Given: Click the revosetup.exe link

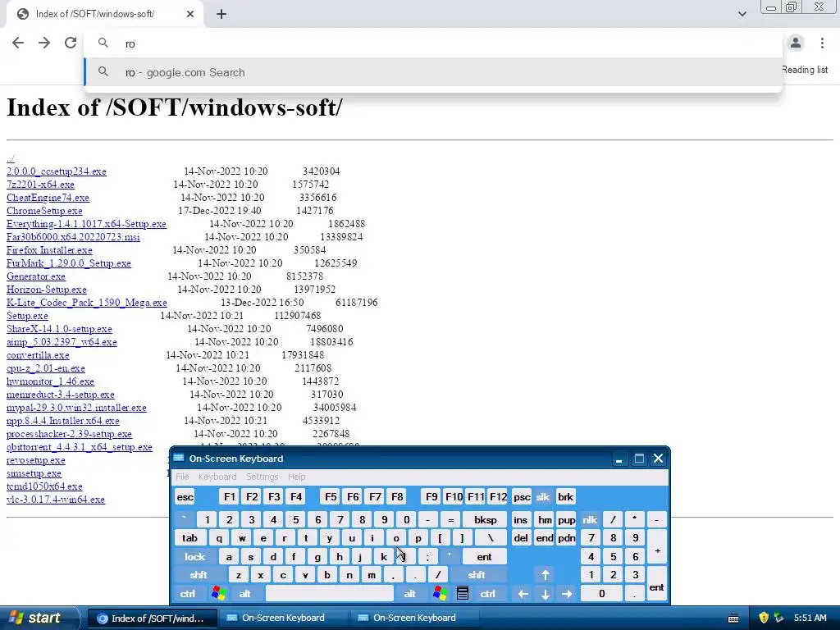Looking at the screenshot, I should 36,460.
